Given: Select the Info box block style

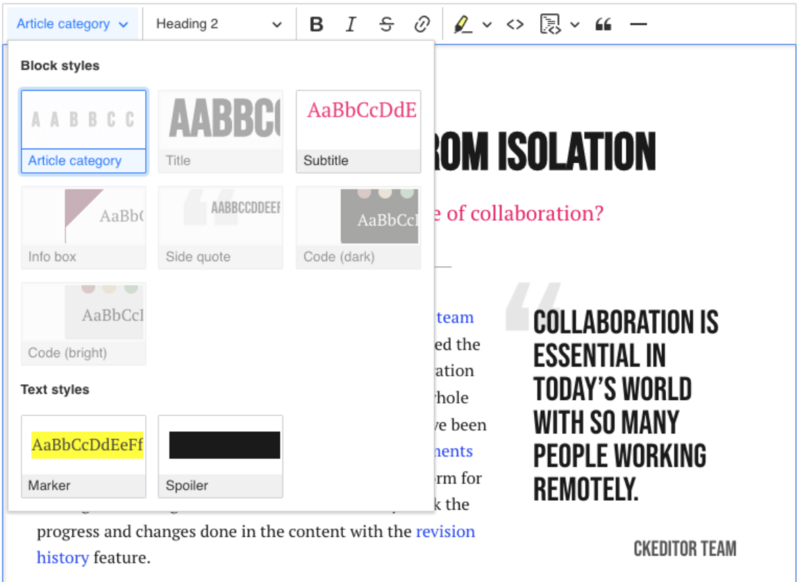Looking at the screenshot, I should coord(83,227).
